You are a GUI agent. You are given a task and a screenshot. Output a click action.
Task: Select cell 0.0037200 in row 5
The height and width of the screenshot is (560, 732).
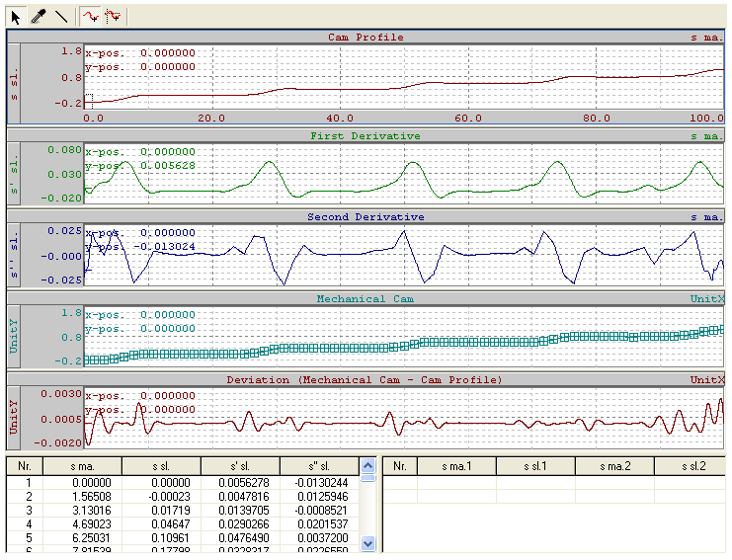319,538
